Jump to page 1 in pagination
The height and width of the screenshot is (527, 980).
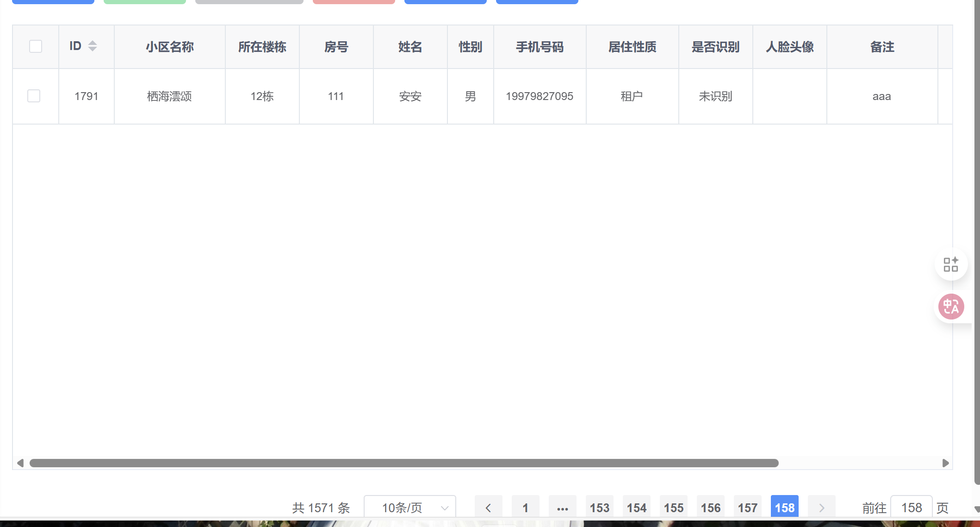525,508
